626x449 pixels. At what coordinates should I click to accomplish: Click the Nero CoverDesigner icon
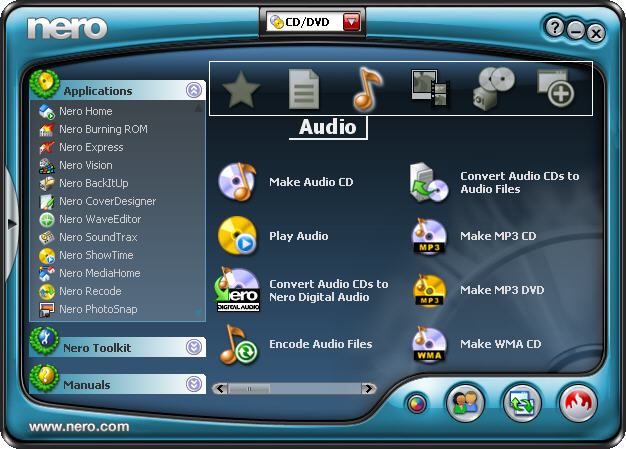coord(47,202)
